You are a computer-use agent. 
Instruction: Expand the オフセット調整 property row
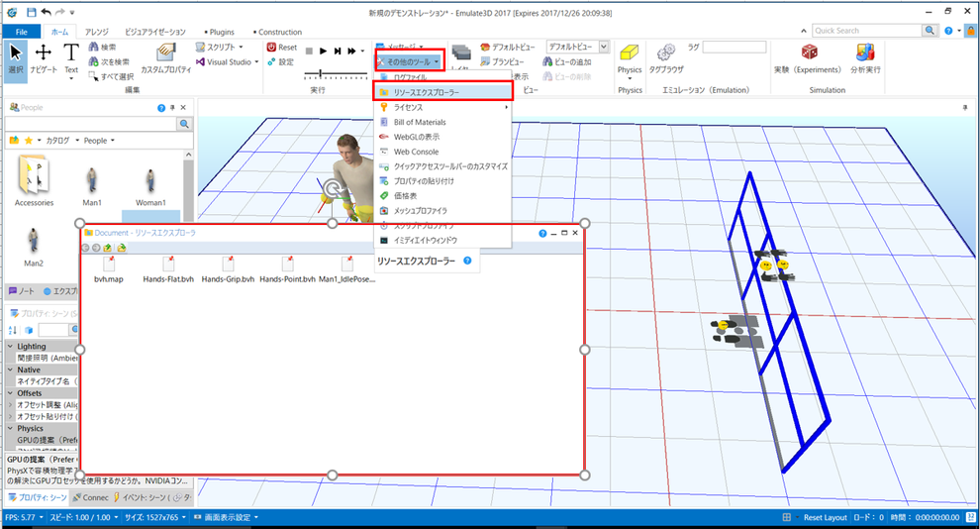click(11, 404)
